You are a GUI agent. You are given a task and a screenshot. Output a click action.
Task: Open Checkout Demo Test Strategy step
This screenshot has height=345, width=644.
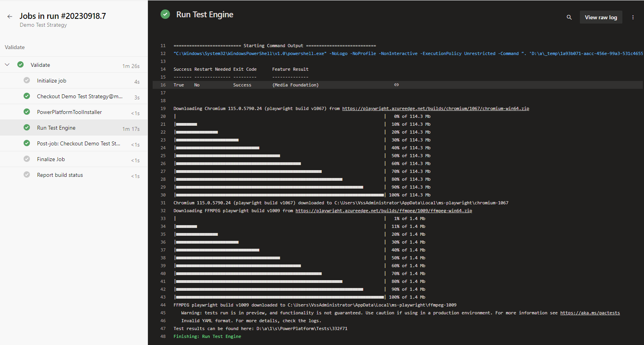click(74, 96)
